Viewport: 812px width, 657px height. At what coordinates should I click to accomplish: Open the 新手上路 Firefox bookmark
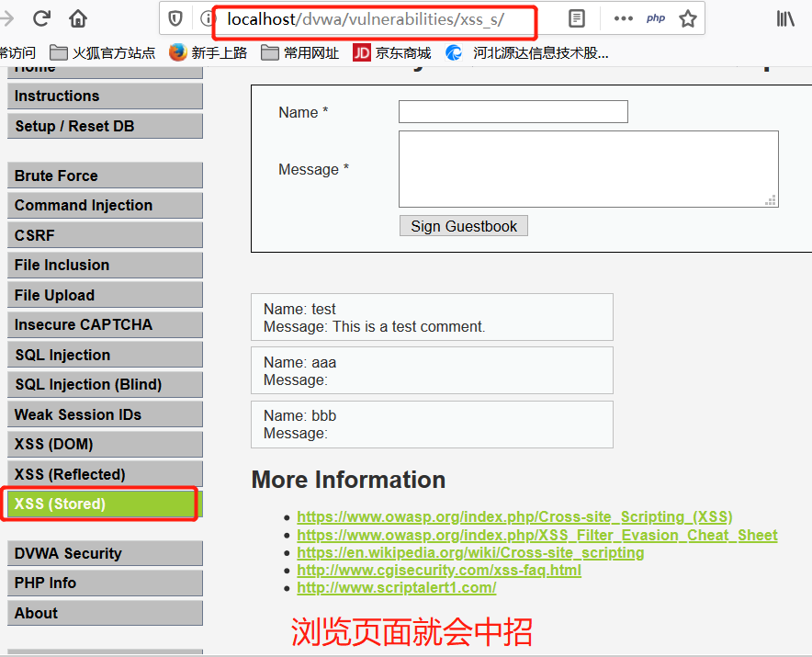(x=209, y=53)
